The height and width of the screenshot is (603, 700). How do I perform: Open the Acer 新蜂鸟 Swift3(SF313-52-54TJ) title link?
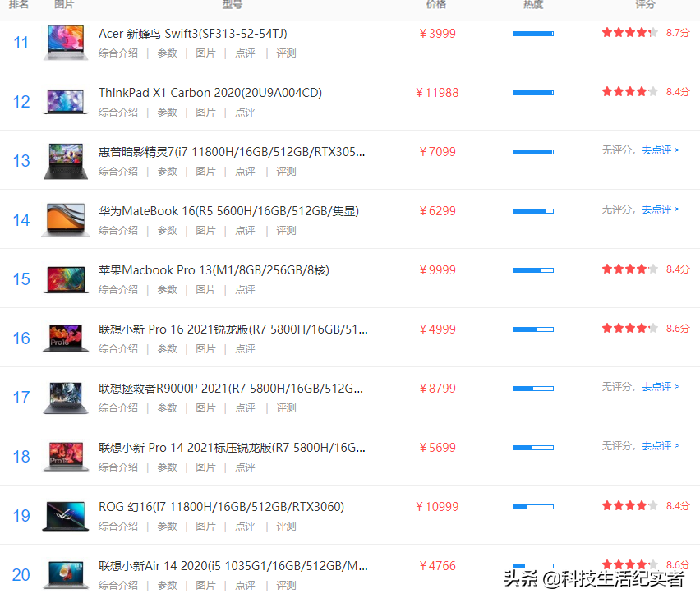click(x=193, y=34)
